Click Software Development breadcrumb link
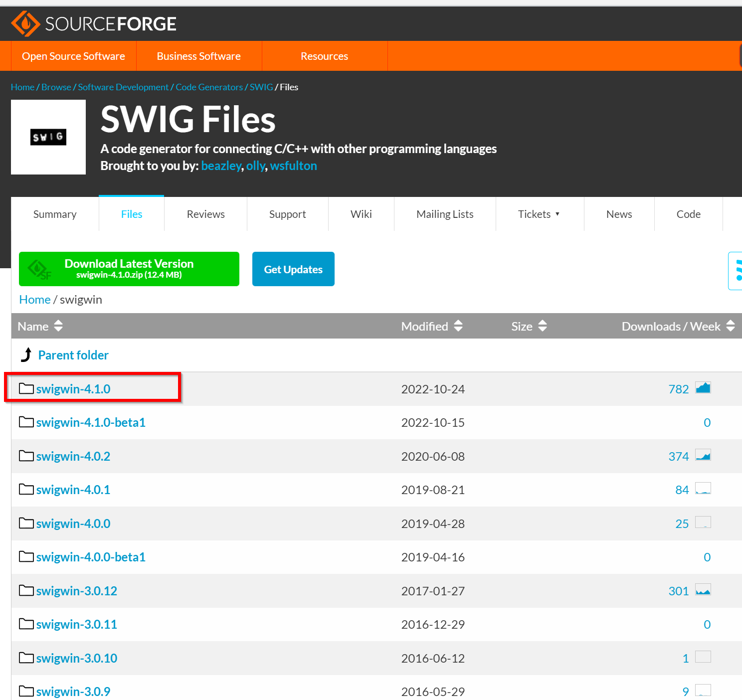This screenshot has width=742, height=700. (x=123, y=87)
